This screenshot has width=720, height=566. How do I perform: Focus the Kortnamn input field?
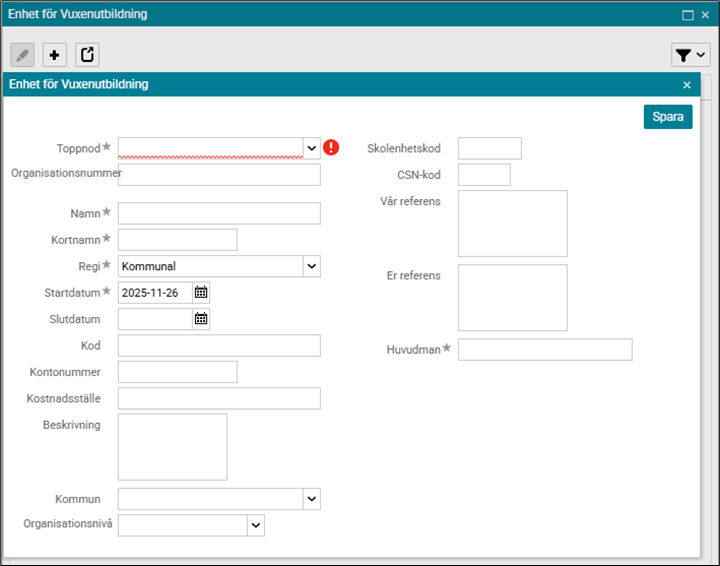click(x=177, y=239)
